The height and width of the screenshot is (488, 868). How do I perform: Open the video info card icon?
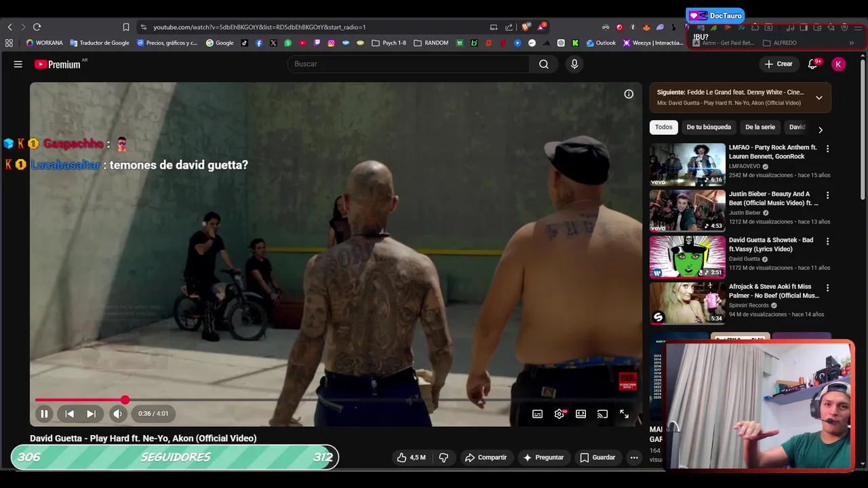coord(629,94)
